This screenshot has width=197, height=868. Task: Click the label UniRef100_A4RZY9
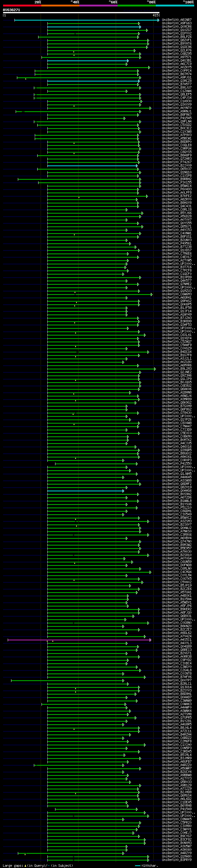(x=176, y=853)
